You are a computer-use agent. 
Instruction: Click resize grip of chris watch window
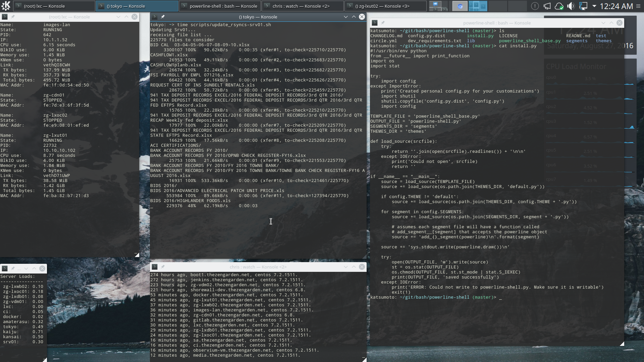[364, 359]
